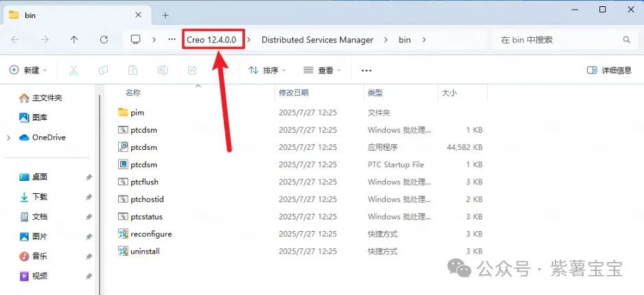This screenshot has height=295, width=644.
Task: Select 下载 (Downloads) in sidebar
Action: click(40, 197)
